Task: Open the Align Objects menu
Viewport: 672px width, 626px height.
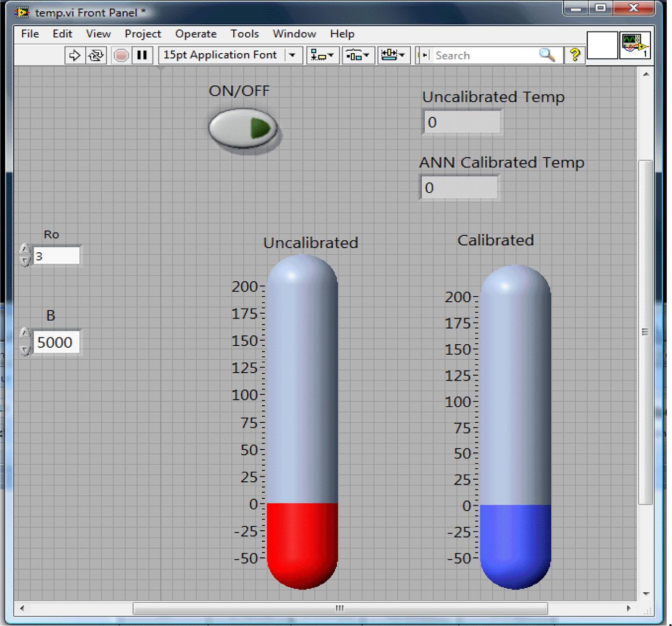Action: [x=323, y=55]
